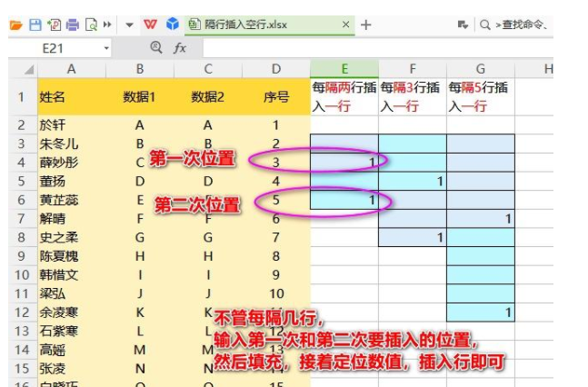Screen dimensions: 588x387
Task: Click the Open folder icon in toolbar
Action: [x=15, y=25]
